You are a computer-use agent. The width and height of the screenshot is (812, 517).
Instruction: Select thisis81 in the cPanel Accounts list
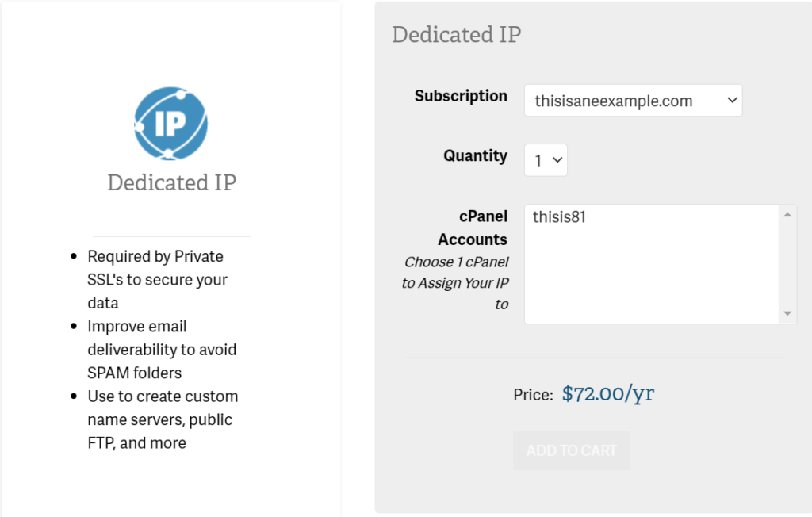(560, 217)
